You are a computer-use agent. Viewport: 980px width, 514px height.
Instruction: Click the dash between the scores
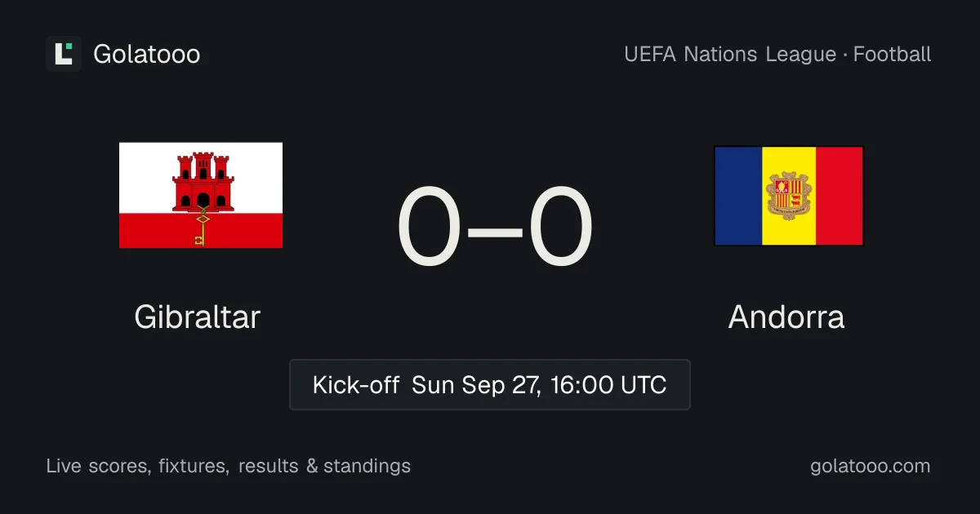(495, 231)
